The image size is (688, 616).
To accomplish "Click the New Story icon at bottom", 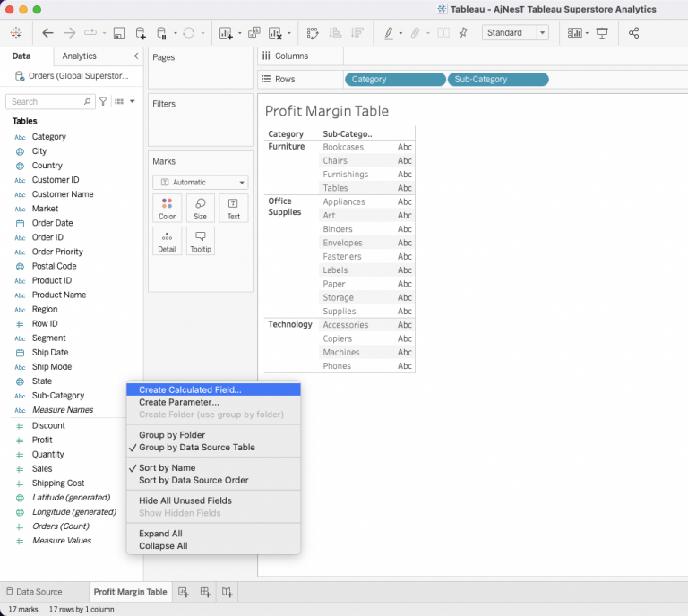I will [x=228, y=592].
